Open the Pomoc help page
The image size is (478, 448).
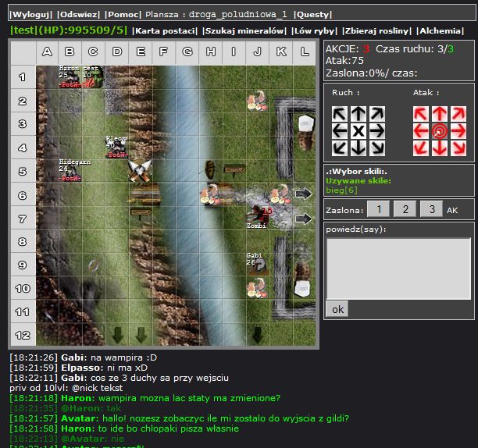pyautogui.click(x=123, y=14)
